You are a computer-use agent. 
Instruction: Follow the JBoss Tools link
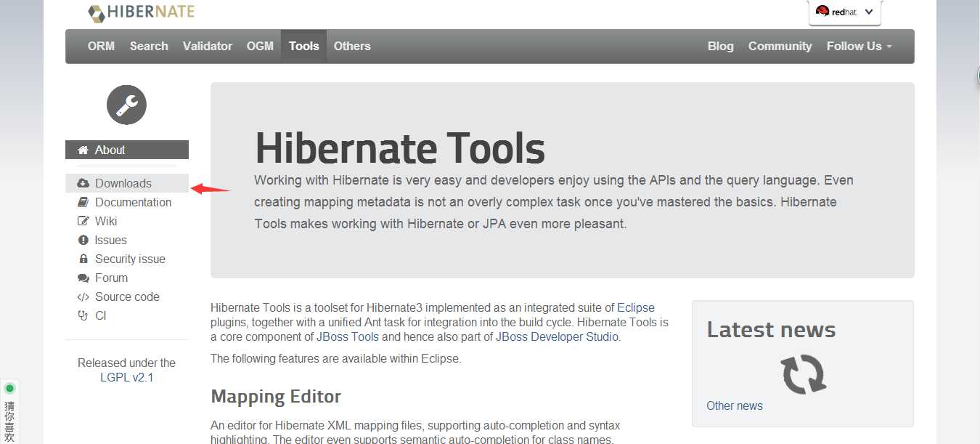pos(348,336)
